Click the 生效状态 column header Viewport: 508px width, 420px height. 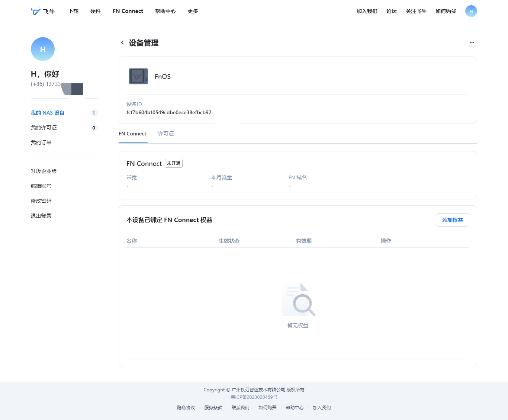point(229,241)
